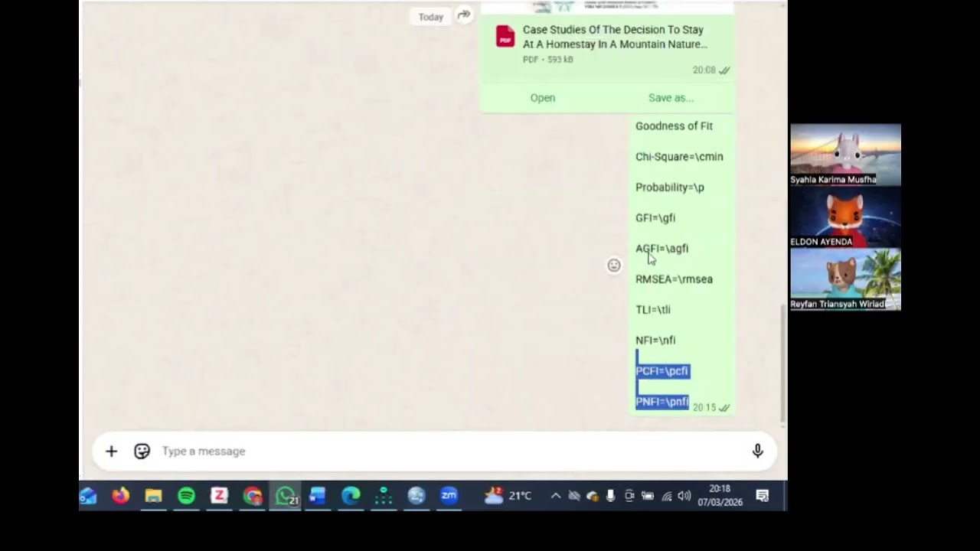Click Syahla Karima Musfha's video thumbnail
980x551 pixels.
845,155
